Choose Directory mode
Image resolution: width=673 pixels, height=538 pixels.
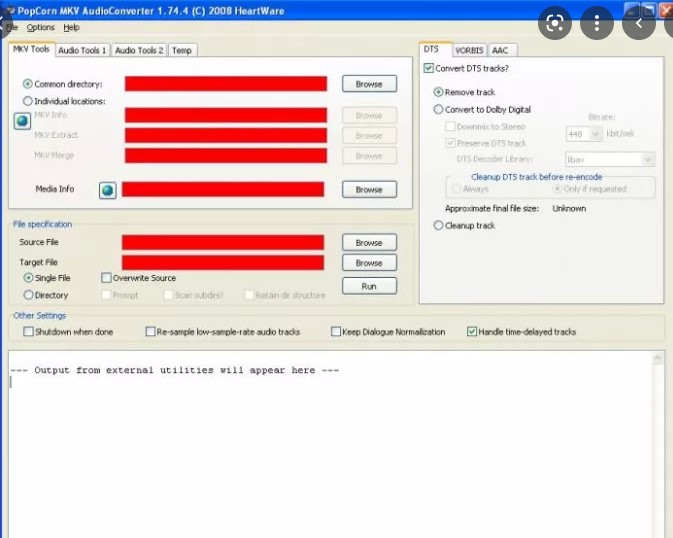click(x=28, y=295)
